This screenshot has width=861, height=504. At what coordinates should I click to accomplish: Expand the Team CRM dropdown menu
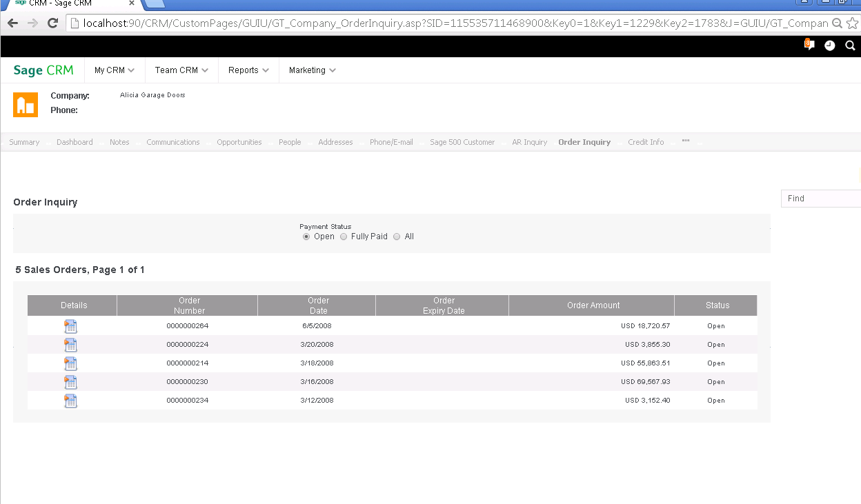pos(182,70)
